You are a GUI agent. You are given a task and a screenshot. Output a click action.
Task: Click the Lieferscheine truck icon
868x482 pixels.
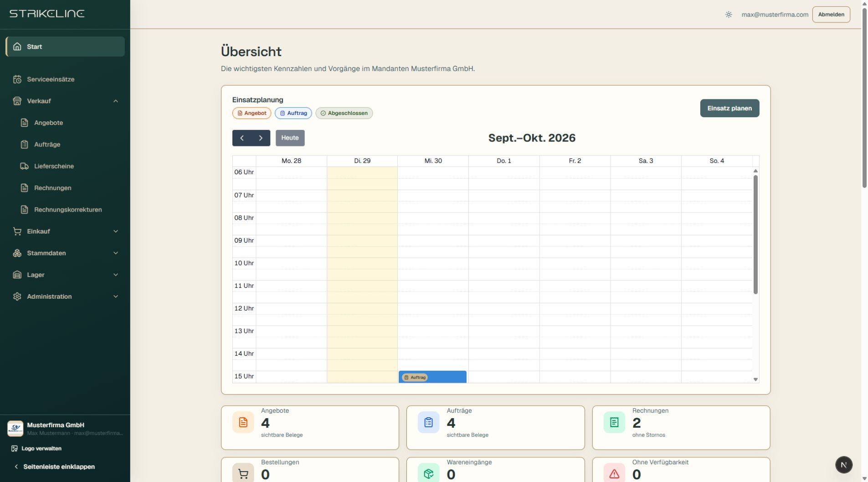(25, 166)
